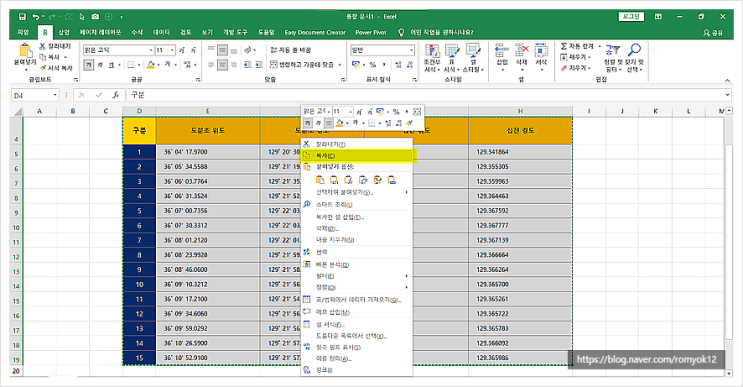Choose Cut (잘라내기) in context menu
Viewport: 743px width, 387px height.
click(x=357, y=144)
